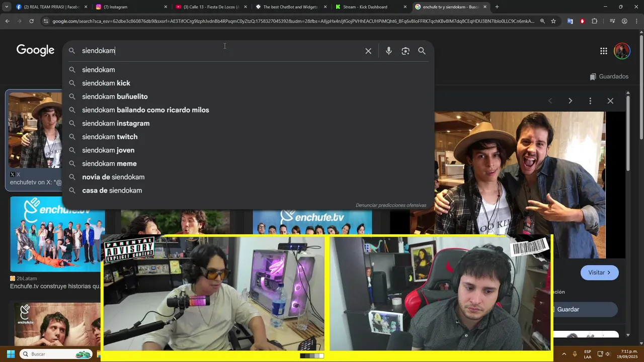Go back with the browser back arrow
The width and height of the screenshot is (644, 362).
pyautogui.click(x=7, y=21)
